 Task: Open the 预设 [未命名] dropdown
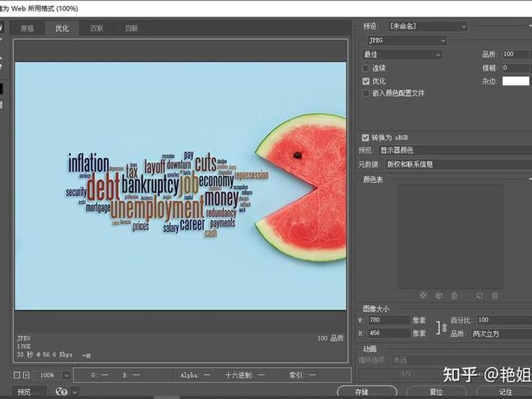click(x=428, y=26)
